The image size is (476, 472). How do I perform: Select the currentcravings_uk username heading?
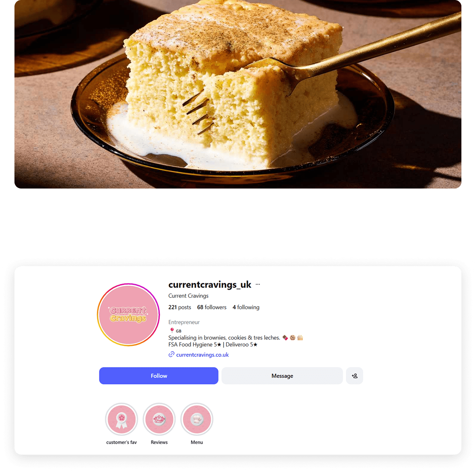point(210,284)
